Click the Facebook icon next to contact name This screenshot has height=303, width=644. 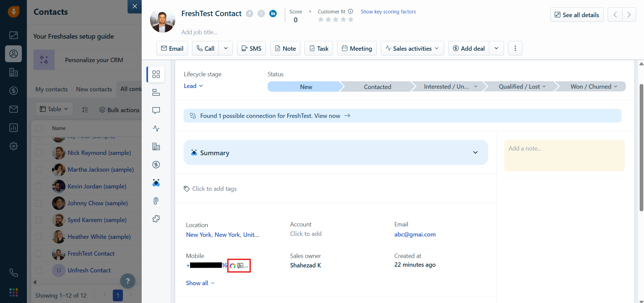pos(249,13)
